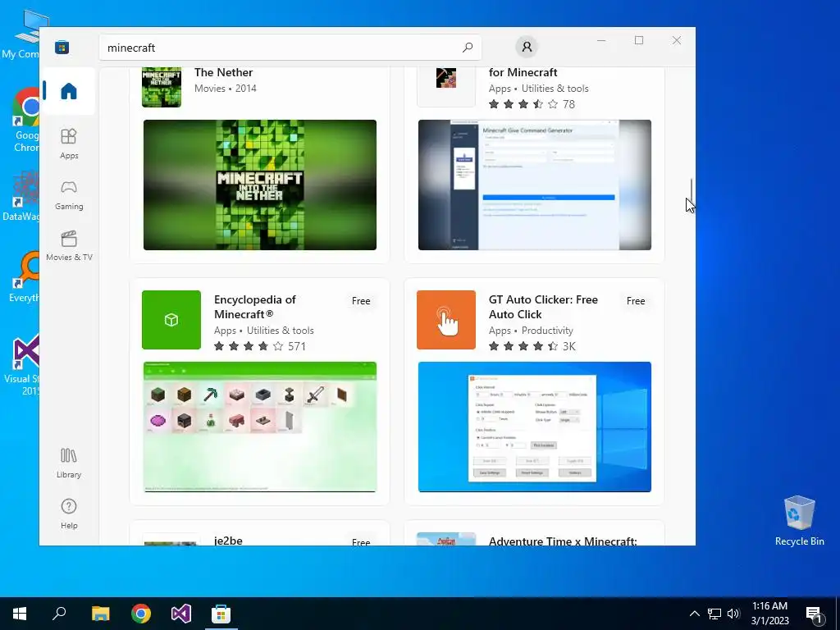
Task: Select the Everything desktop shortcut
Action: 22,276
